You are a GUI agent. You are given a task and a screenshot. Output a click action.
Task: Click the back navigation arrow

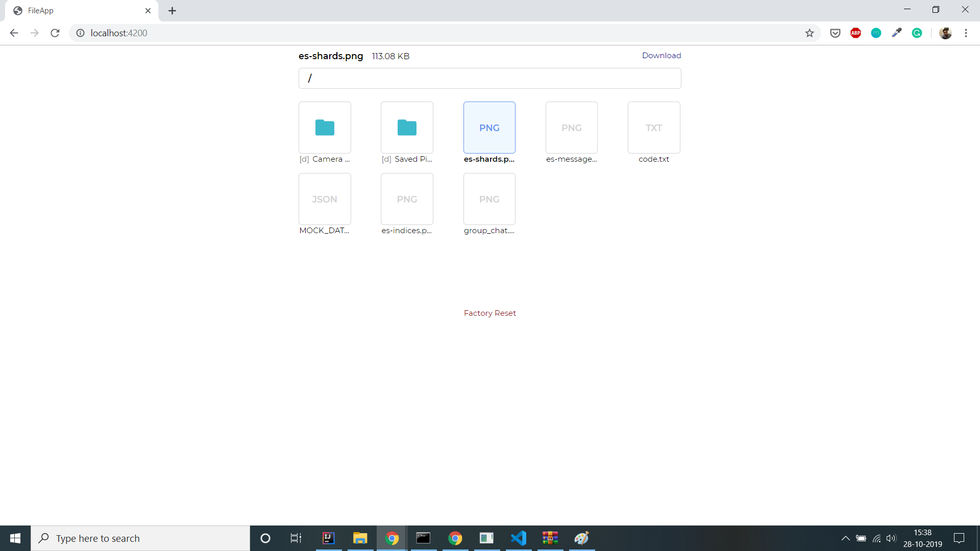[13, 33]
